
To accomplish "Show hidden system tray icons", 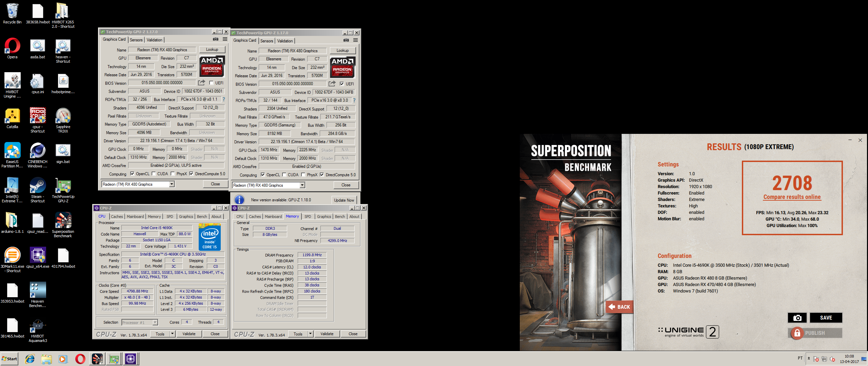I will [809, 359].
